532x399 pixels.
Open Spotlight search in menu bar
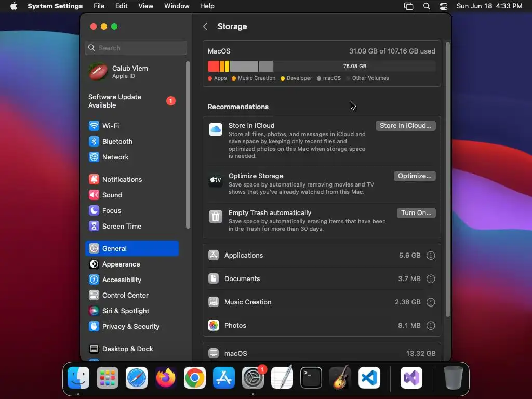pyautogui.click(x=427, y=6)
